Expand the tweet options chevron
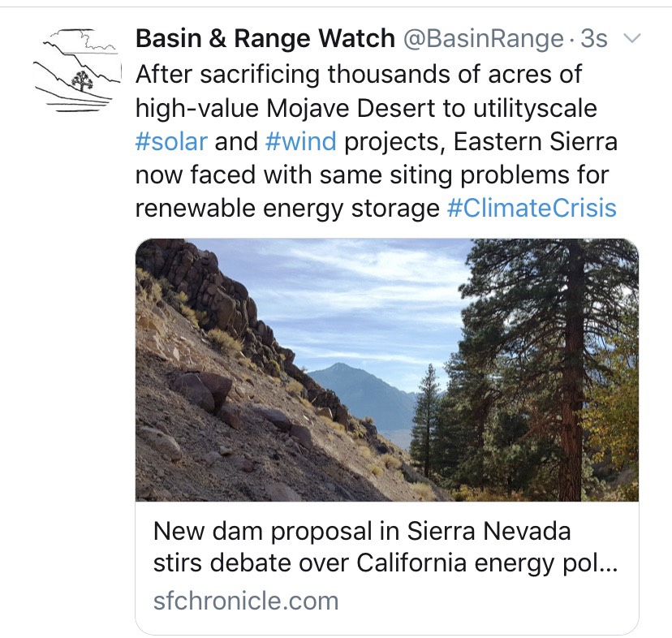The image size is (672, 638). click(631, 39)
